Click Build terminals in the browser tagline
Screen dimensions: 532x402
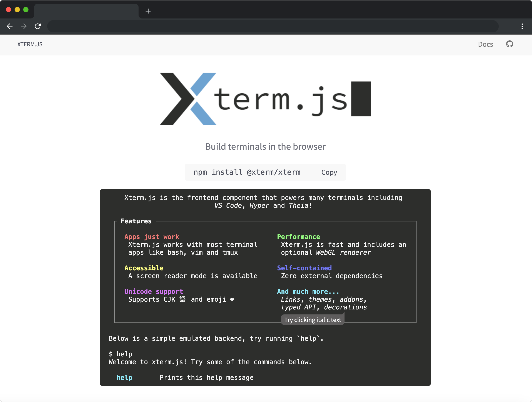point(265,147)
